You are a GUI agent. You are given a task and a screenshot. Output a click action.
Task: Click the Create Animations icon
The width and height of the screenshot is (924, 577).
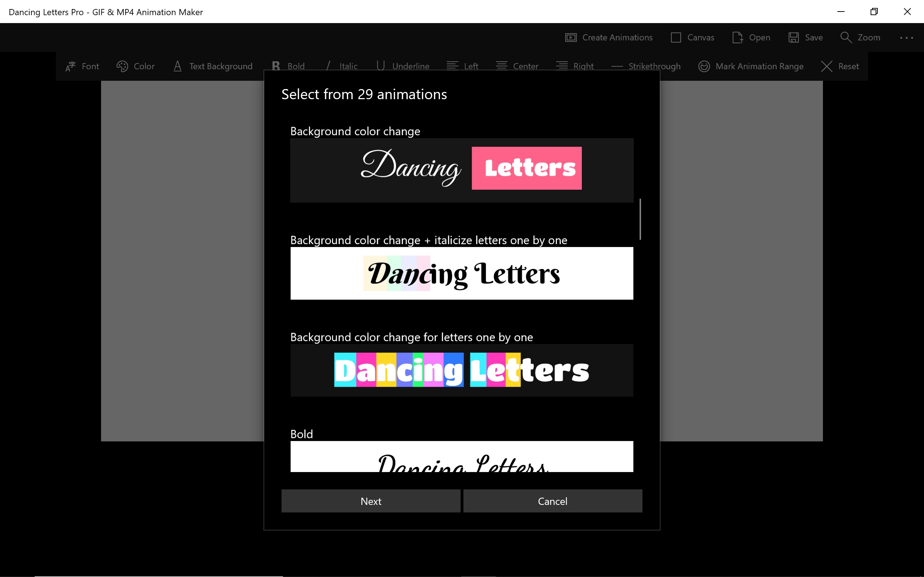click(570, 38)
